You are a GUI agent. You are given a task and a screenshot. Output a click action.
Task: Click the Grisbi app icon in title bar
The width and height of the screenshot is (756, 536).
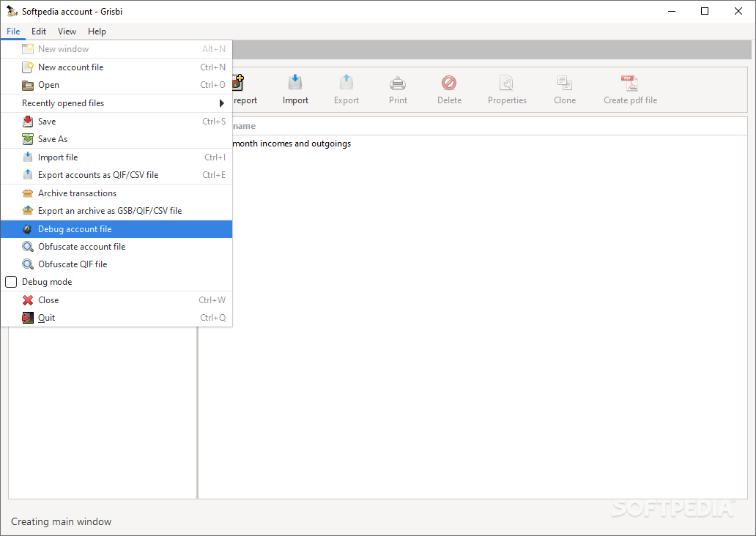coord(12,10)
